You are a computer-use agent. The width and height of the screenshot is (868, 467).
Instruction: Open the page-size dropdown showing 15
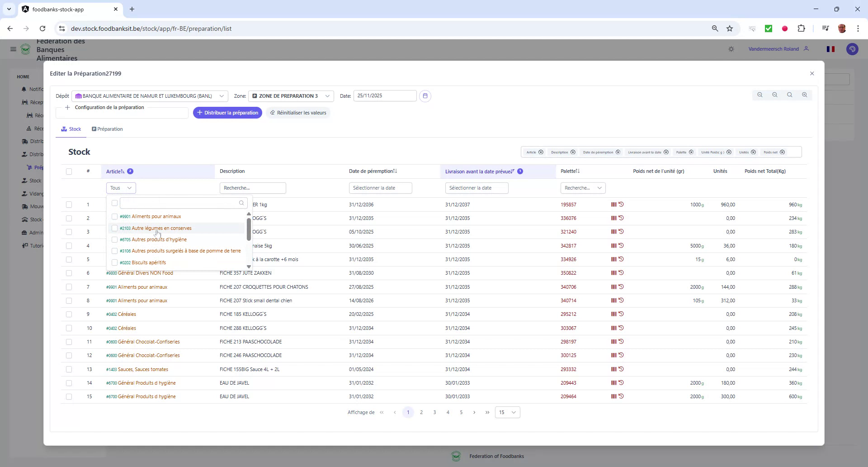(x=507, y=412)
